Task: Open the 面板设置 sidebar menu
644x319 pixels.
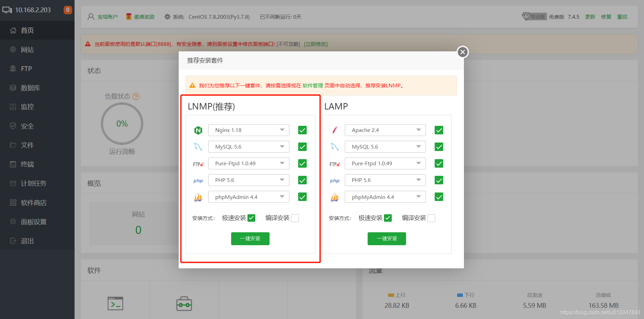Action: [x=37, y=222]
